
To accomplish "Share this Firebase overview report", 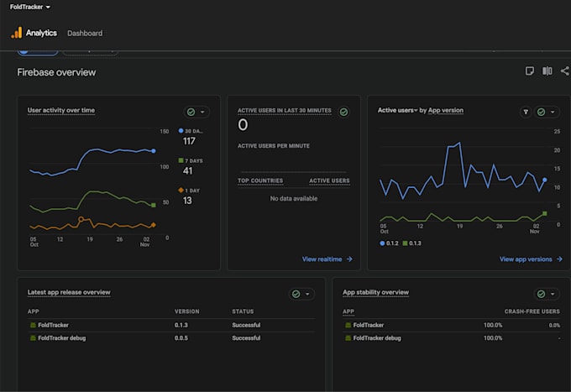I will point(565,71).
